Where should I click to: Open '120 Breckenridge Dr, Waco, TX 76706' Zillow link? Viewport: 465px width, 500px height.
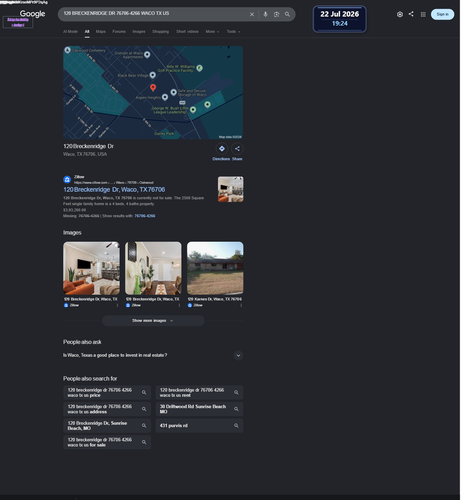pyautogui.click(x=114, y=190)
